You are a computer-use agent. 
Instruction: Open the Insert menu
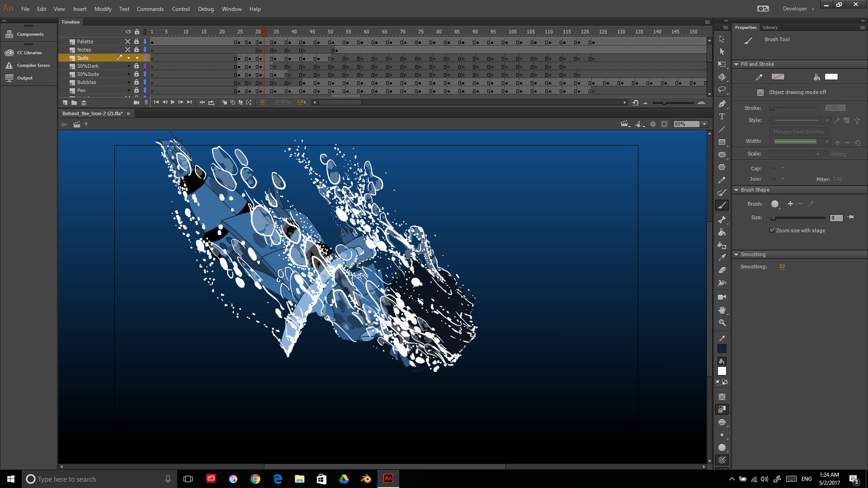click(x=80, y=9)
